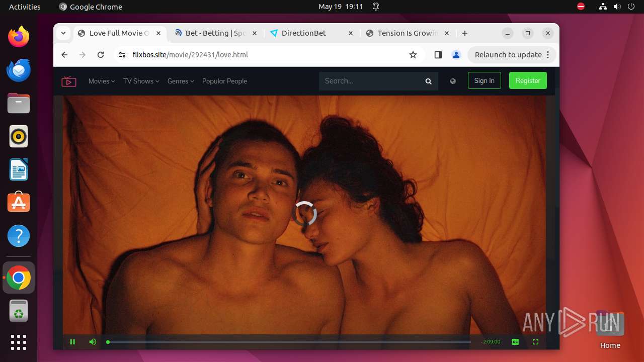Viewport: 644px width, 362px height.
Task: Open the language globe selector
Action: point(453,81)
